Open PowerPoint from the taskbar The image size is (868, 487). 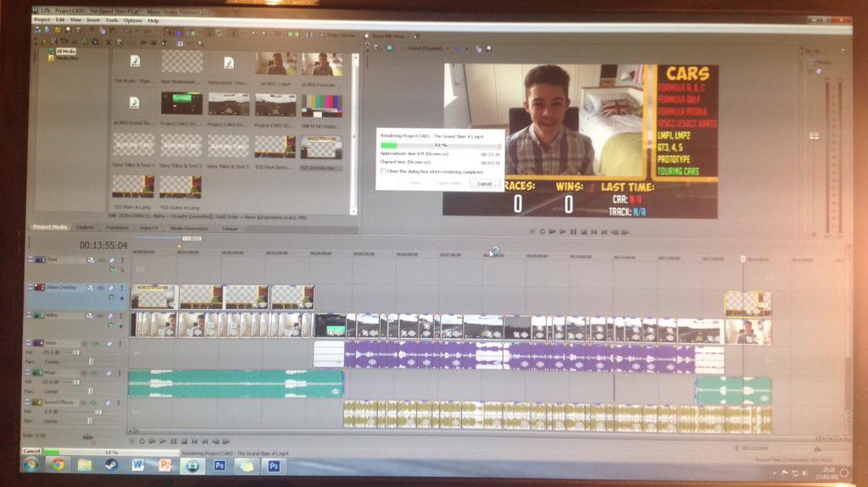(x=165, y=466)
